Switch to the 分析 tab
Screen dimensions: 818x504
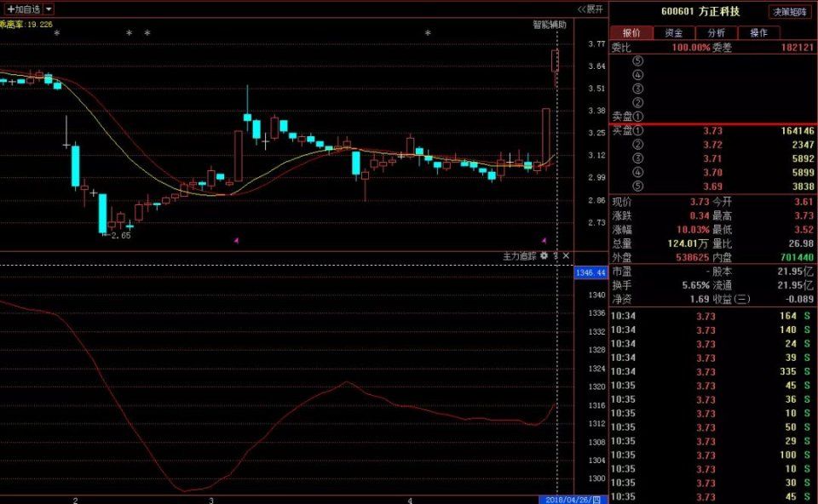pos(716,32)
